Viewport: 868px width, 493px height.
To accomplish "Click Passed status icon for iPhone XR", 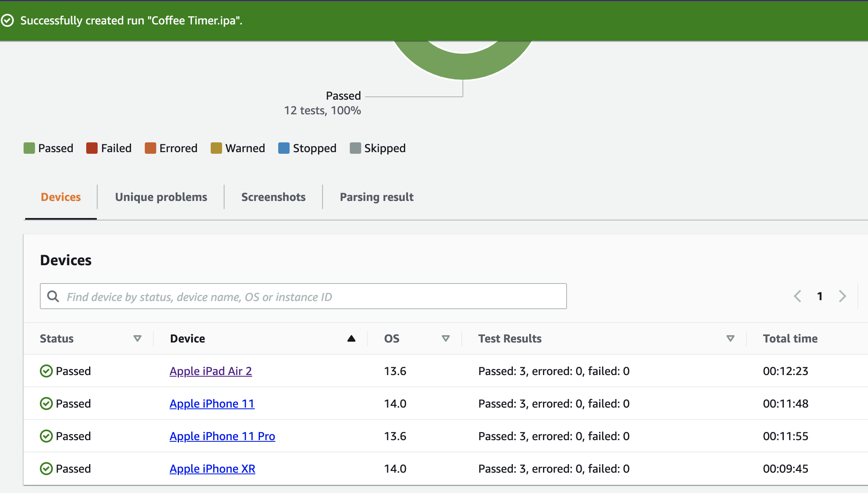I will (46, 469).
